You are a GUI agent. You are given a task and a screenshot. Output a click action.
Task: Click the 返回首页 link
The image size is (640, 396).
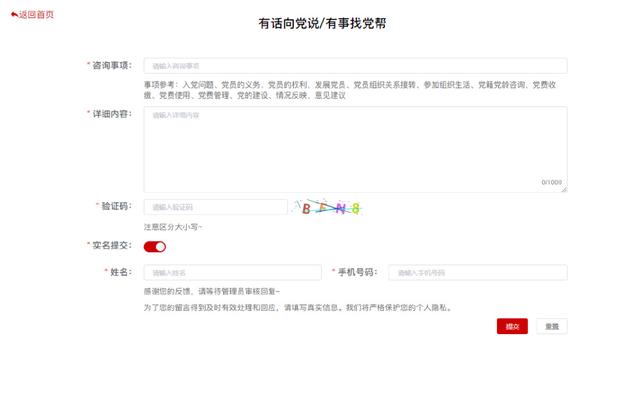(32, 15)
